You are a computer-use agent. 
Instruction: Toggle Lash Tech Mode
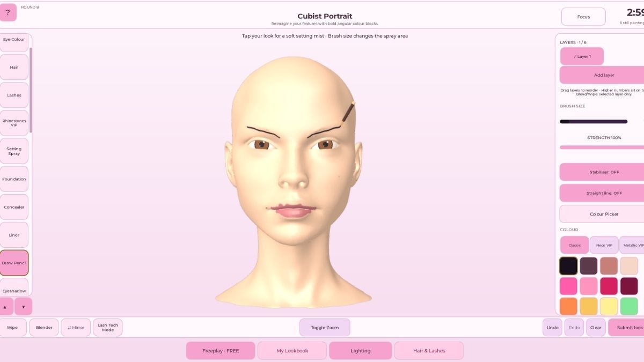pyautogui.click(x=108, y=328)
